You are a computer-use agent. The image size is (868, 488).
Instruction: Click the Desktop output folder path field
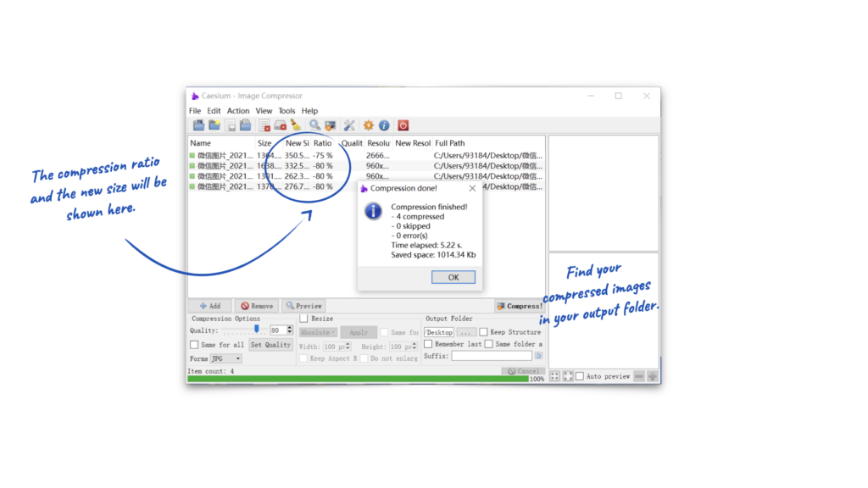439,332
